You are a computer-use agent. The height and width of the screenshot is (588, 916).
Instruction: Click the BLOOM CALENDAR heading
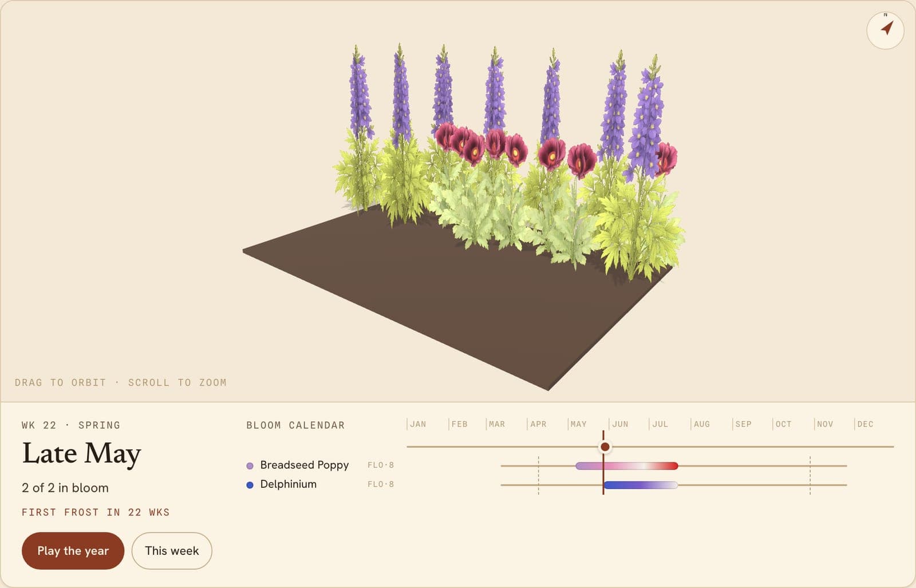295,425
